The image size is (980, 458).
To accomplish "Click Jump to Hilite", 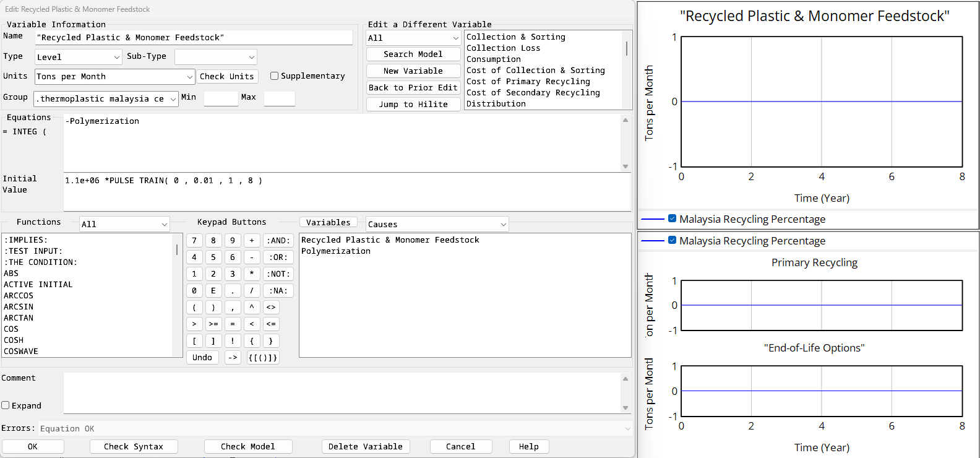I will pos(413,105).
